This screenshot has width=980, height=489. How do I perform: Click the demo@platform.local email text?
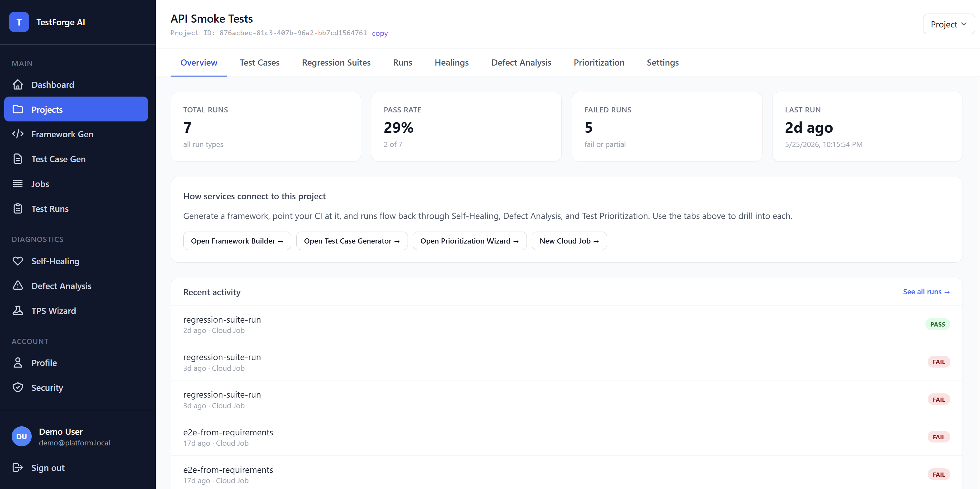(x=74, y=442)
